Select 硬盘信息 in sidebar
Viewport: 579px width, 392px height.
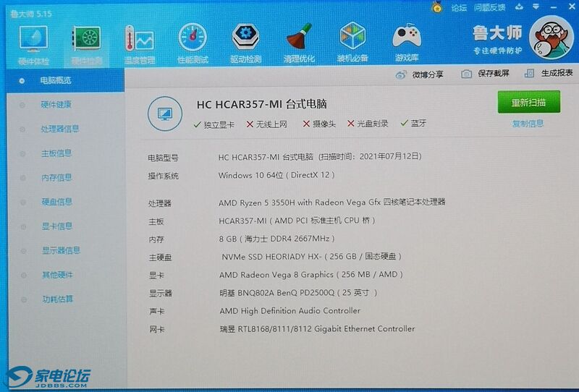57,202
